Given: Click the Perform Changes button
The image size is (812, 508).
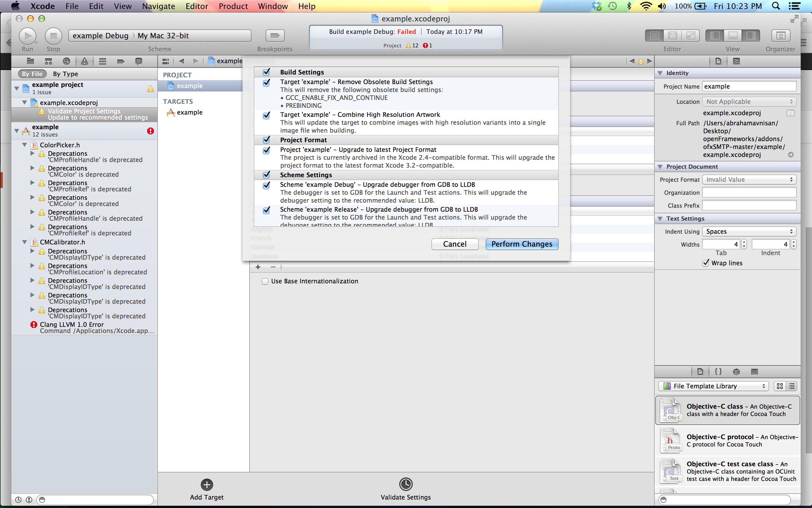Looking at the screenshot, I should point(522,244).
